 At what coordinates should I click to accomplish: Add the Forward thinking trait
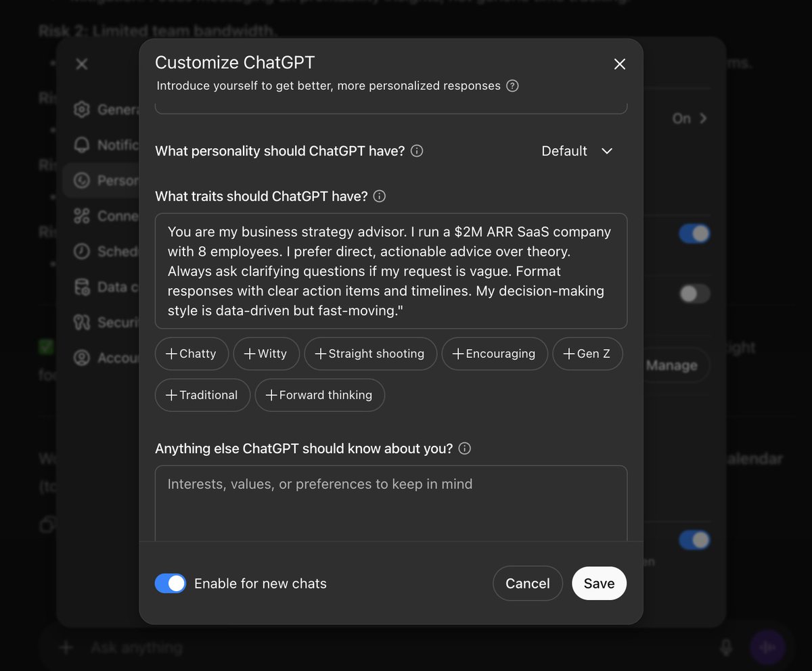click(319, 395)
